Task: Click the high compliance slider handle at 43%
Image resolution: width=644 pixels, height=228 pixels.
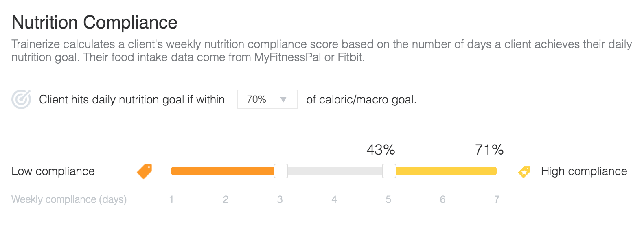Action: tap(389, 171)
